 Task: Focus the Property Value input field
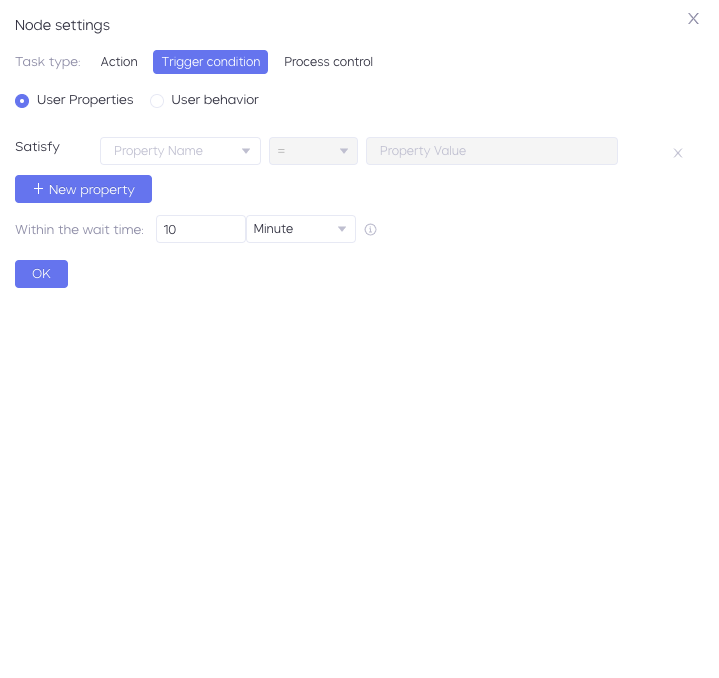(x=492, y=151)
